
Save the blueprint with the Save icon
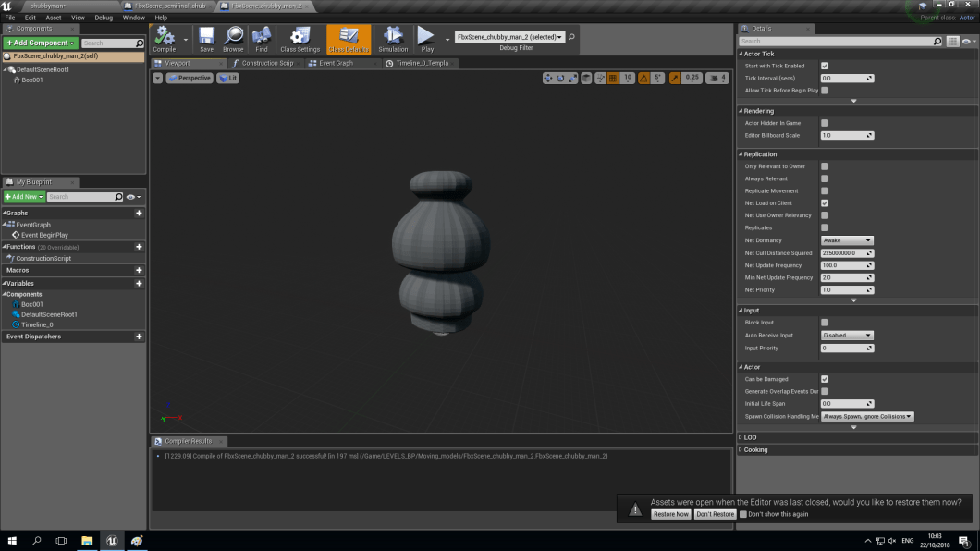pyautogui.click(x=206, y=39)
